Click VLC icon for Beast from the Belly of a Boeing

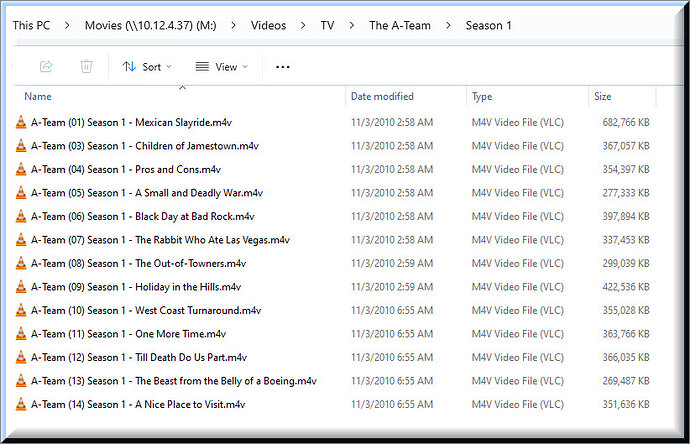pos(21,381)
